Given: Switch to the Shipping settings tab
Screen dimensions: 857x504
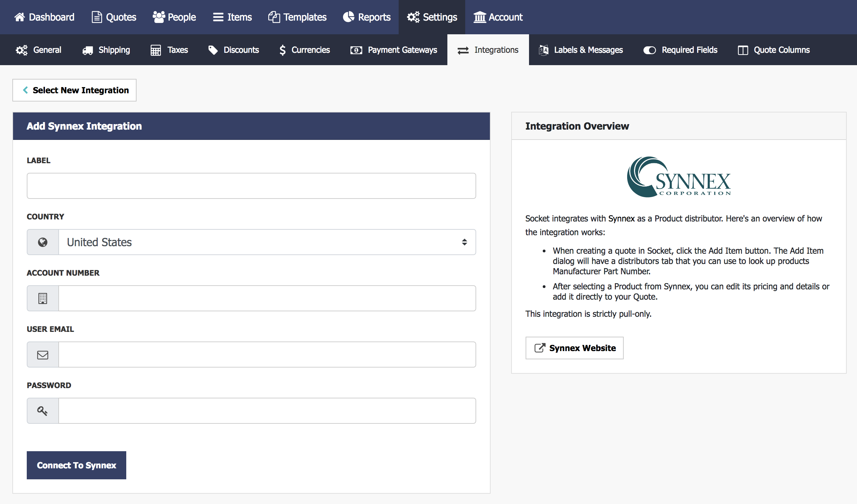Looking at the screenshot, I should click(x=106, y=50).
